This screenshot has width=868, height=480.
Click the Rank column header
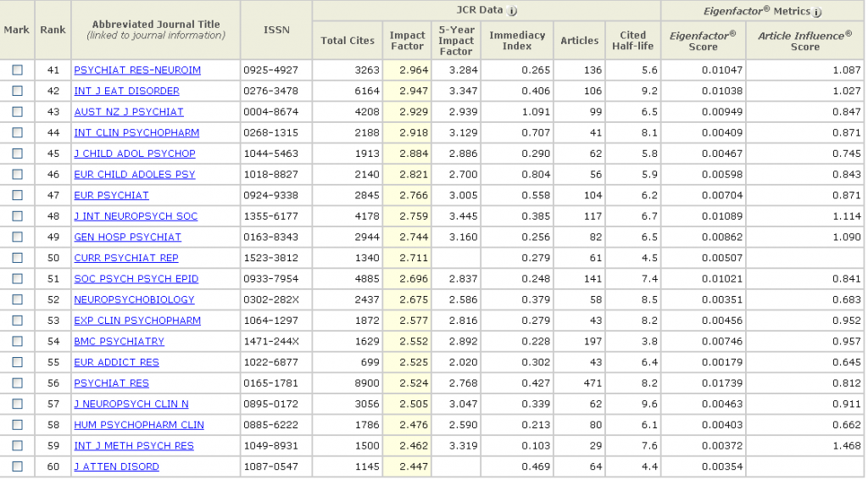53,30
